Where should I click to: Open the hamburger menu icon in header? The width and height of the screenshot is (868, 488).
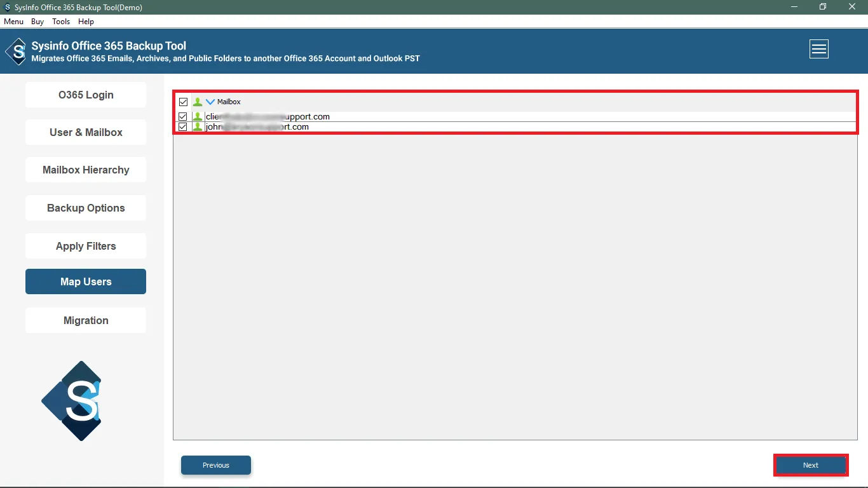coord(819,49)
